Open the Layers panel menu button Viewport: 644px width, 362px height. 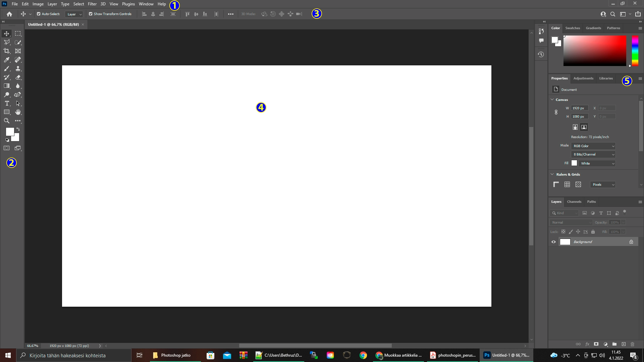coord(640,202)
